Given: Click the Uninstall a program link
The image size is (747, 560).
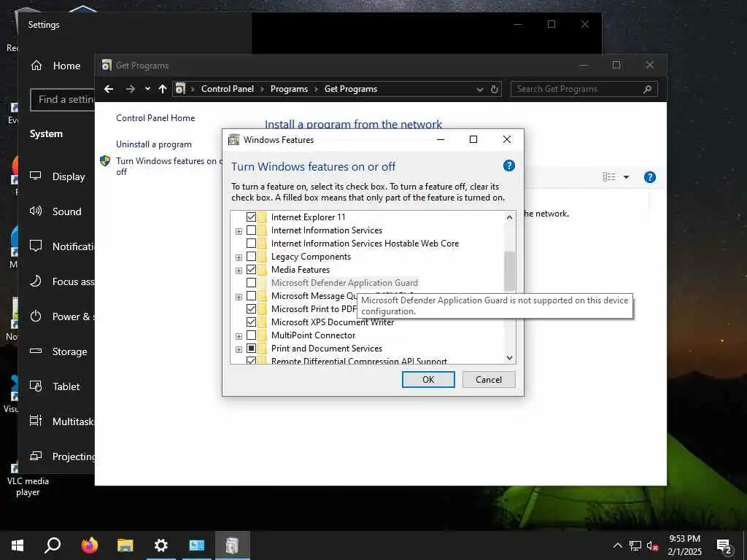Looking at the screenshot, I should [154, 144].
